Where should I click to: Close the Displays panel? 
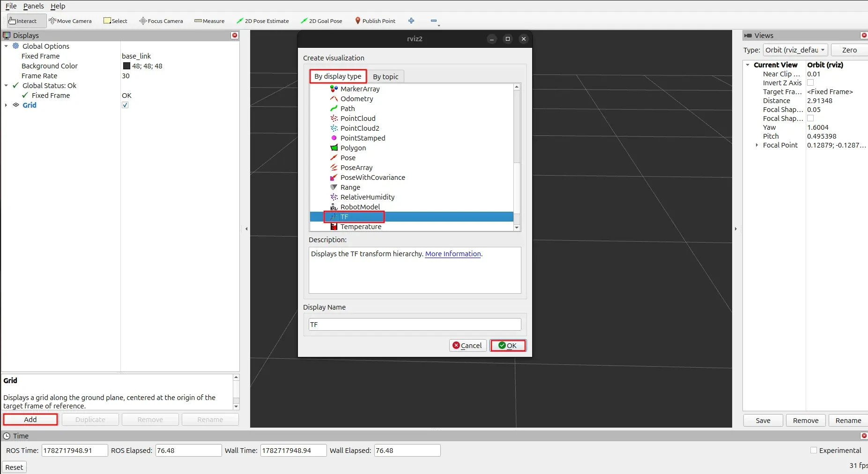(235, 36)
